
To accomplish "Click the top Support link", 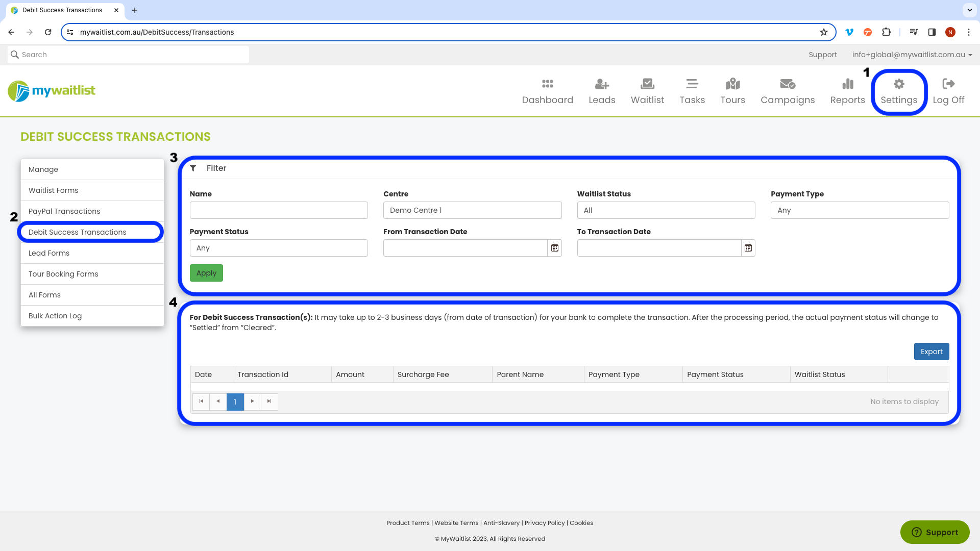I will (822, 55).
